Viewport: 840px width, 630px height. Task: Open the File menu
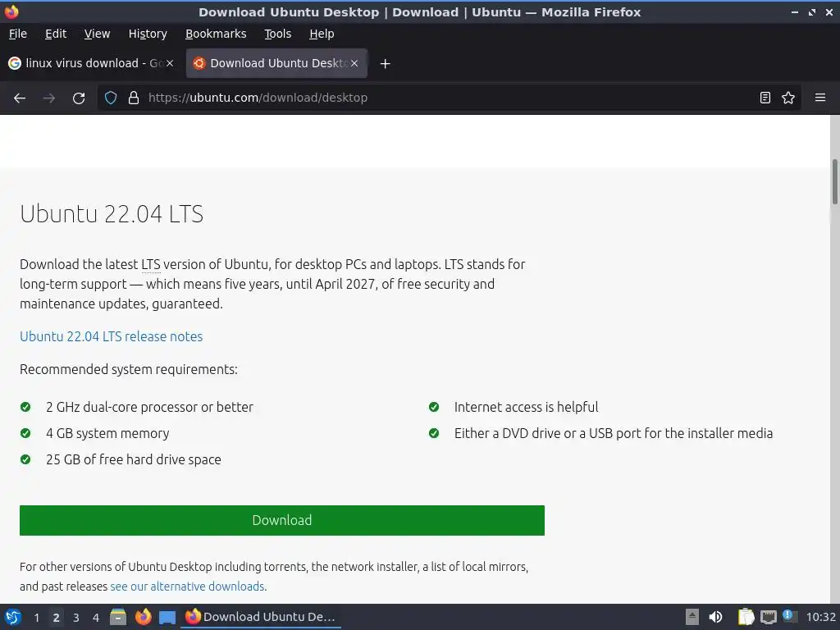click(18, 34)
